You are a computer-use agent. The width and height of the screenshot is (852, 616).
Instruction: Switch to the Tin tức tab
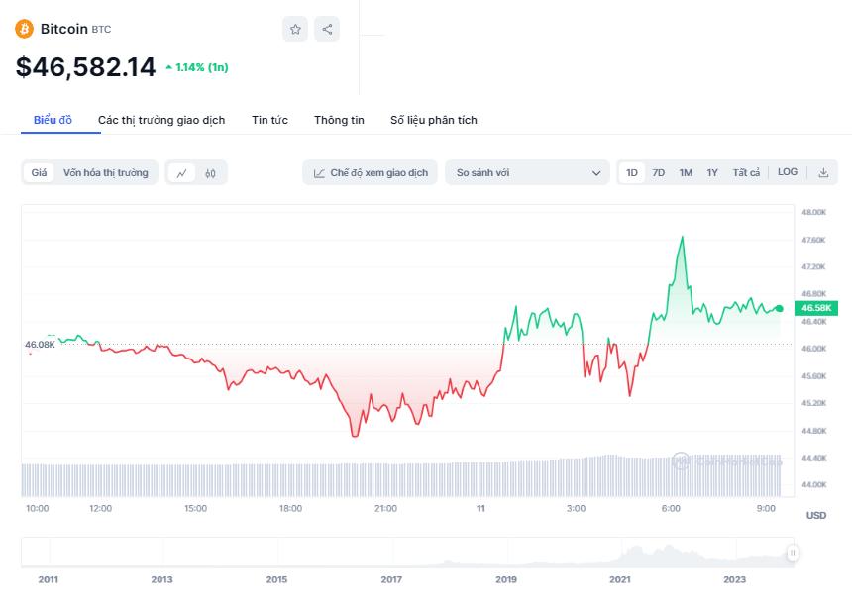pyautogui.click(x=269, y=119)
